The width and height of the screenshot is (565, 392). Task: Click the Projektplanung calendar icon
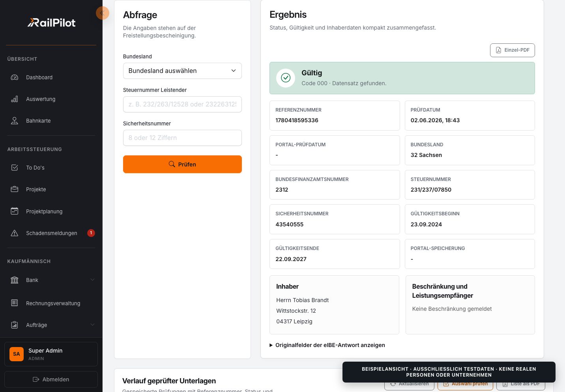15,211
